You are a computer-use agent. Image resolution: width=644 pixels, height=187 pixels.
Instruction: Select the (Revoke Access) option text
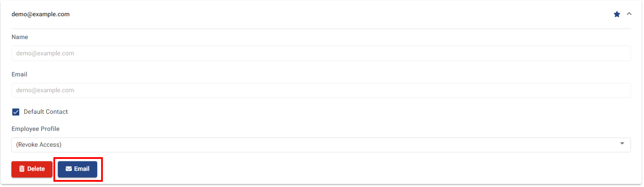[39, 145]
